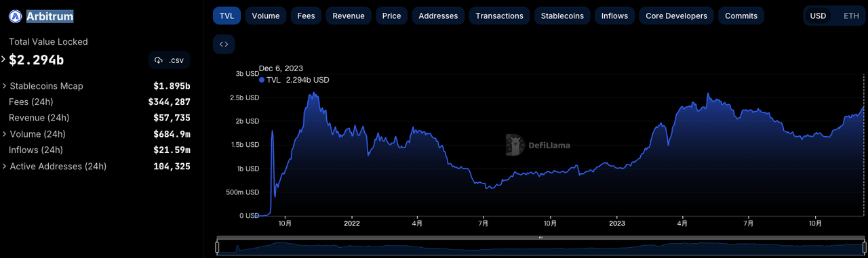The image size is (868, 258).
Task: Enable the Commits chart metric
Action: click(x=741, y=16)
